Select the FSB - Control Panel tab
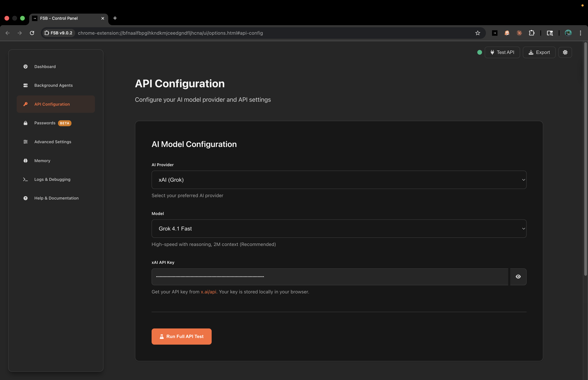 point(69,19)
